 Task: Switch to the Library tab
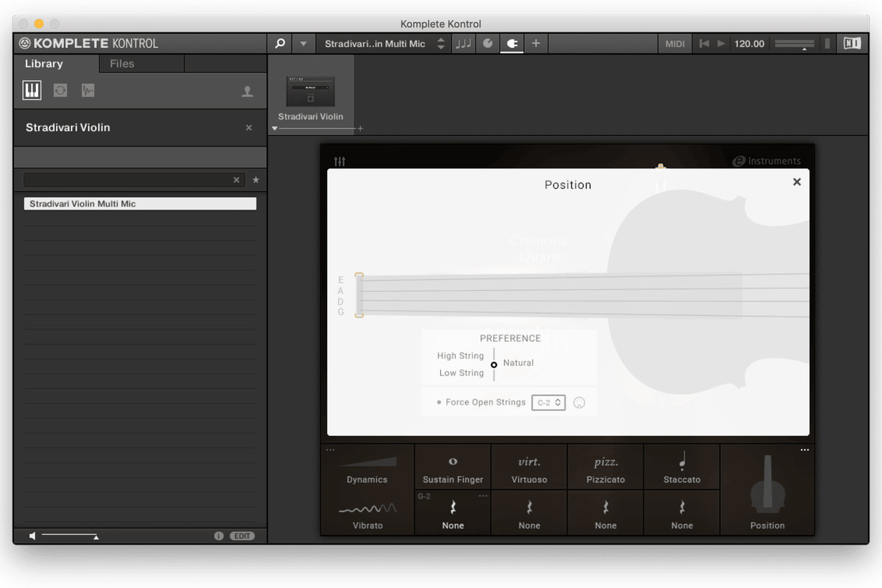(44, 63)
